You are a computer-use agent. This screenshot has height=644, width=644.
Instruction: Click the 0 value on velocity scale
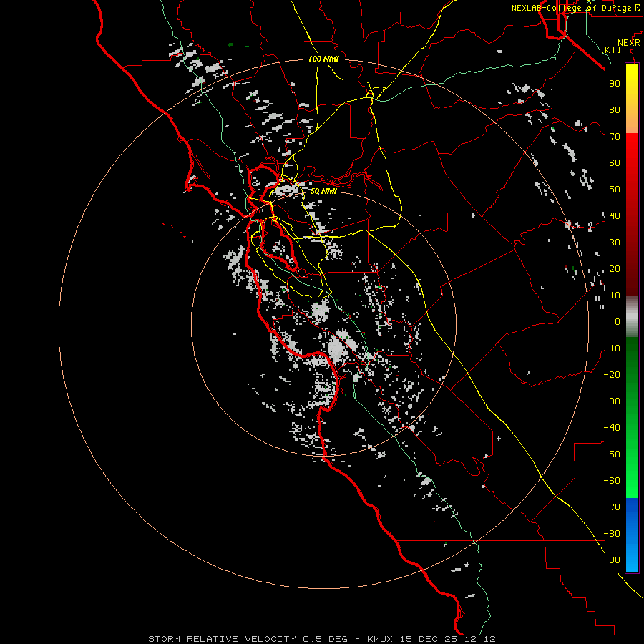[618, 321]
